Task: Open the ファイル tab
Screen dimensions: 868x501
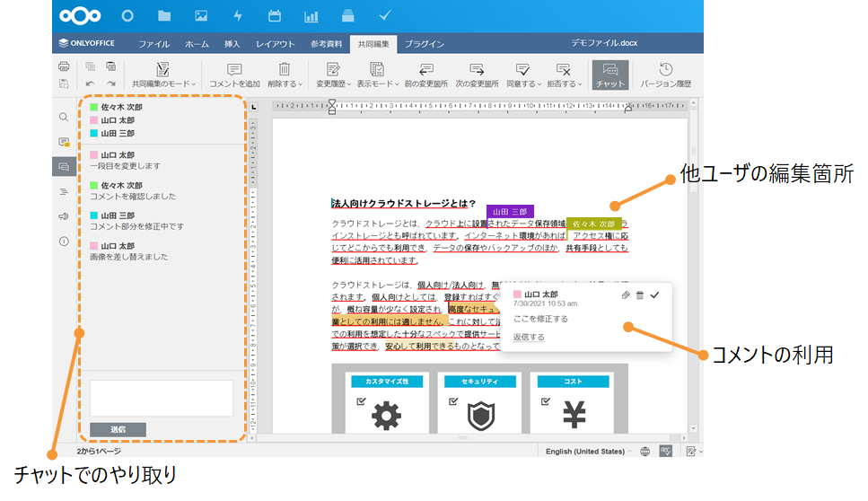Action: [x=153, y=44]
